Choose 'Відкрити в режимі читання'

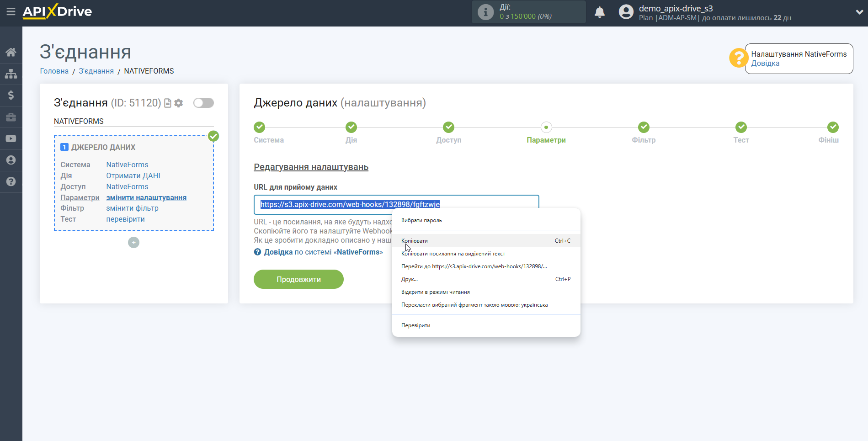click(486, 292)
